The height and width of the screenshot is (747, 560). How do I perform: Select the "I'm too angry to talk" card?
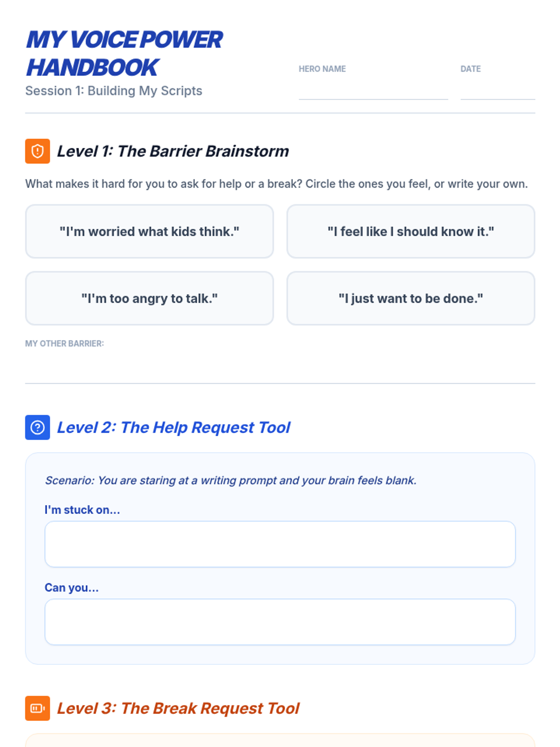(149, 298)
